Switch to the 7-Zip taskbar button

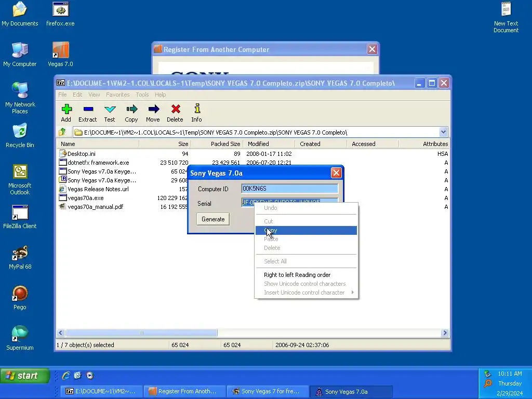[101, 391]
